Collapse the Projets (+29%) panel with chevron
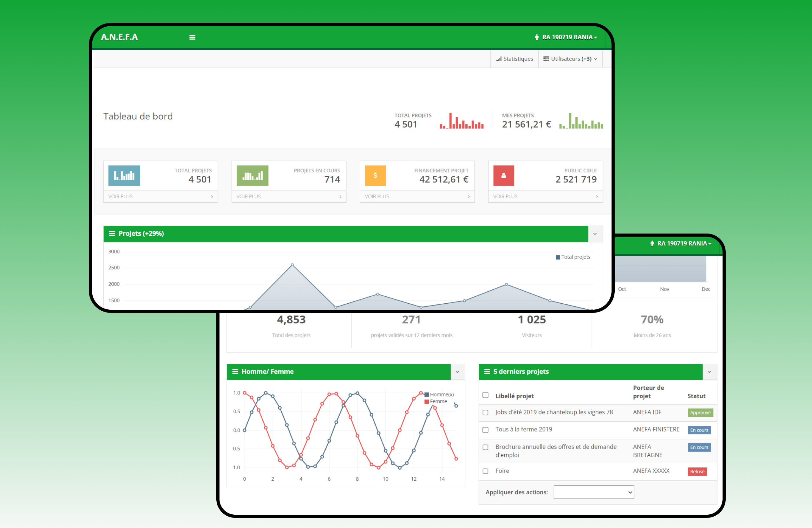Image resolution: width=812 pixels, height=528 pixels. [595, 234]
